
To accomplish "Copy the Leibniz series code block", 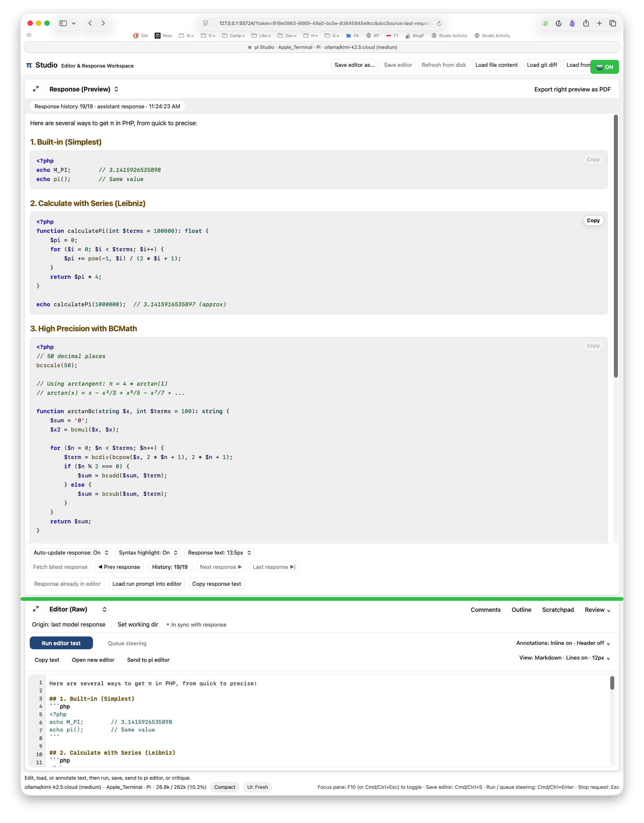I will click(x=593, y=220).
